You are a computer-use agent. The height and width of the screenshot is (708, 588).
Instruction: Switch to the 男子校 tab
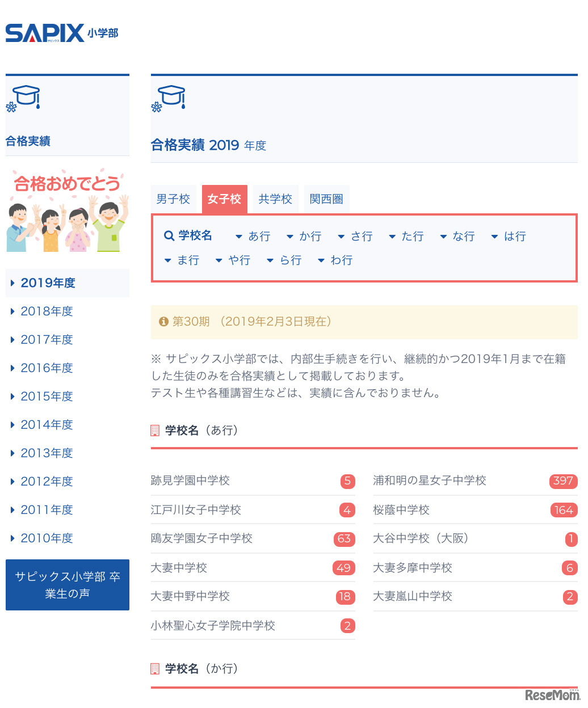tap(173, 199)
